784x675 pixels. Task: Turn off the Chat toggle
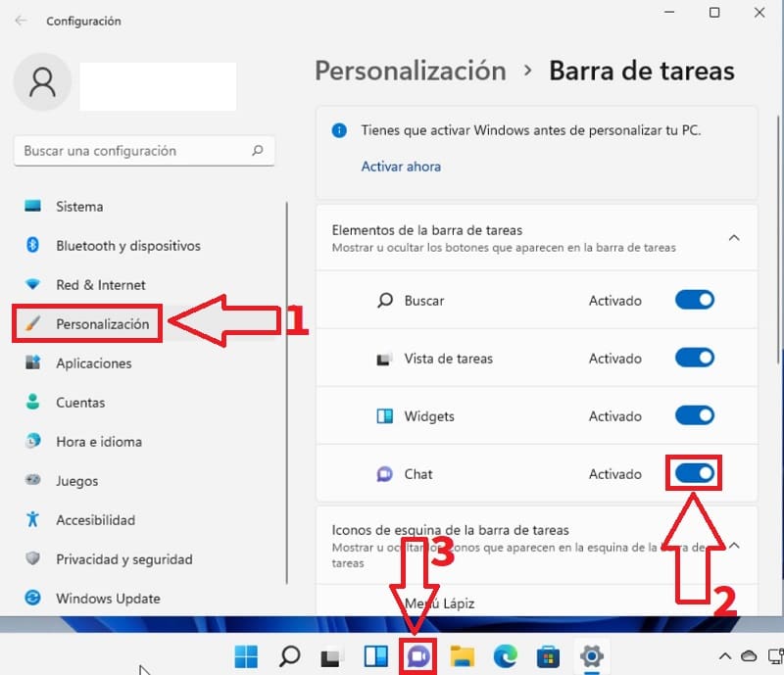tap(694, 473)
